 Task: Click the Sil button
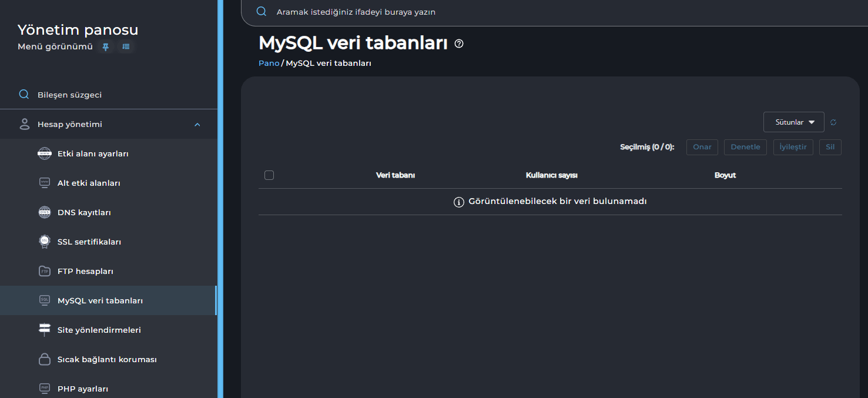830,147
